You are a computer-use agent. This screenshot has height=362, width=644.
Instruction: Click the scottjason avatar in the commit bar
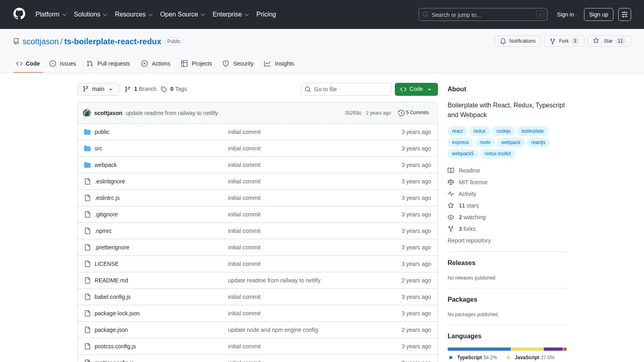click(87, 113)
